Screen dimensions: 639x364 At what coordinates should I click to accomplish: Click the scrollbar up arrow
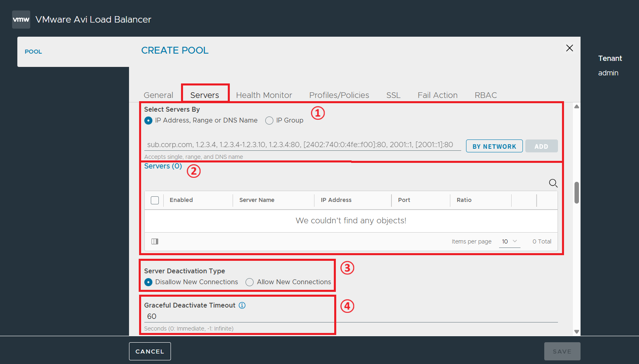tap(577, 106)
